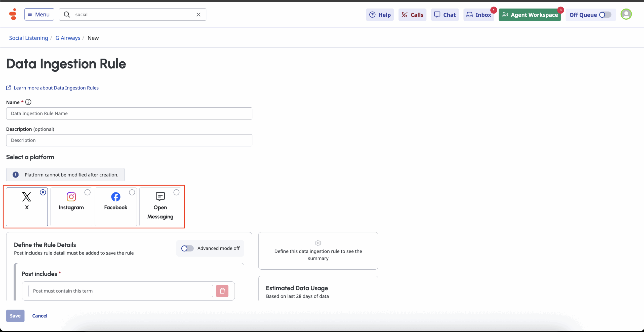Image resolution: width=644 pixels, height=332 pixels.
Task: Select the Facebook radio button
Action: 132,192
